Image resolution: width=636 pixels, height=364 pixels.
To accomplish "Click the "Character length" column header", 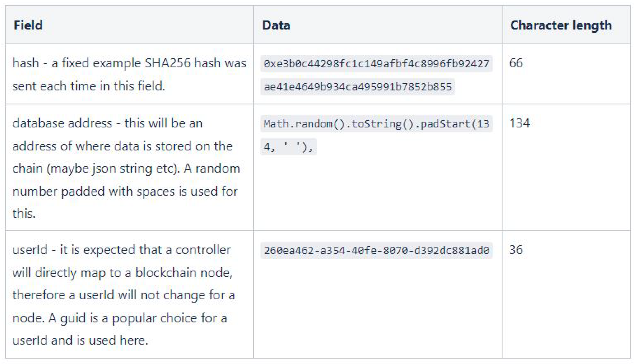I will tap(561, 25).
